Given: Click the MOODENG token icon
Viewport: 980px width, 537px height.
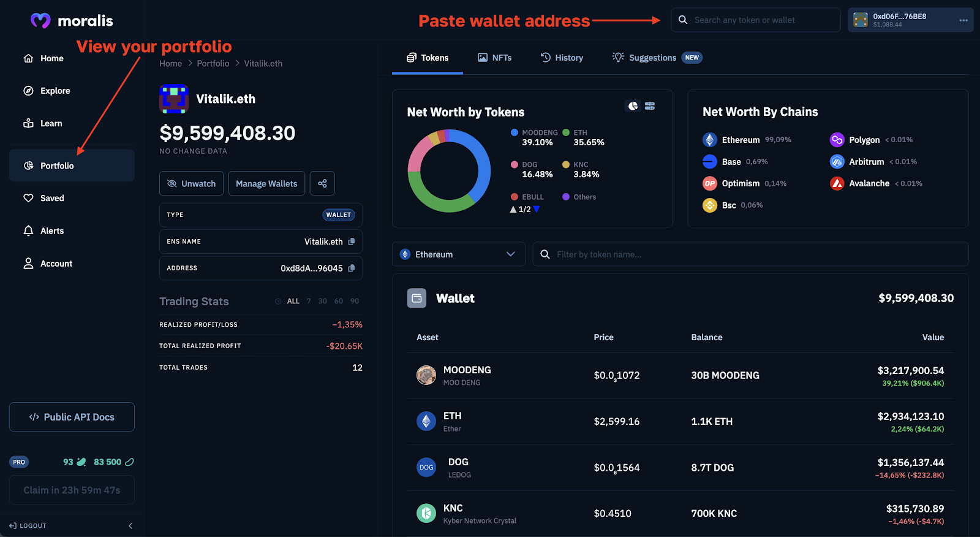Looking at the screenshot, I should point(426,375).
